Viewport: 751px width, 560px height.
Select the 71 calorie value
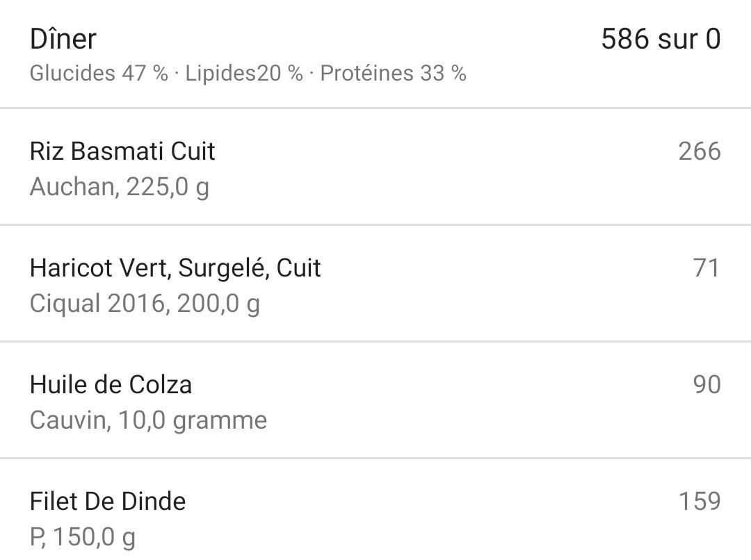[706, 268]
